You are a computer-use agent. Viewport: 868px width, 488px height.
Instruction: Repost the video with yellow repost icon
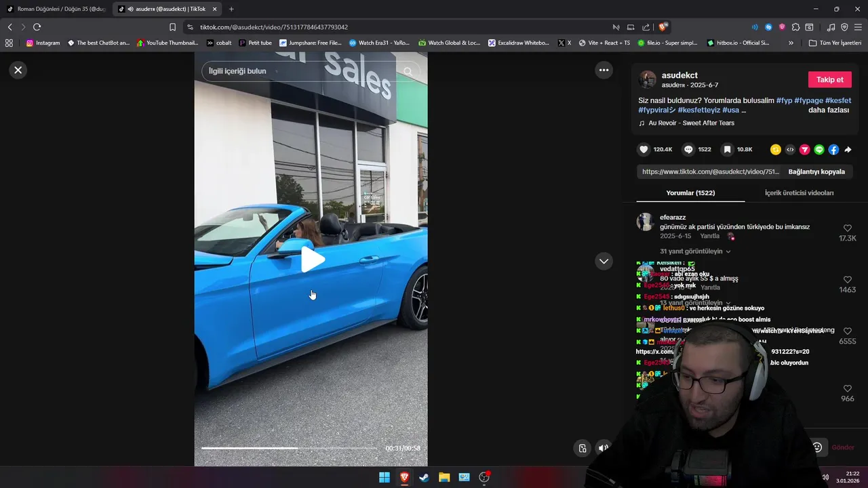pyautogui.click(x=775, y=149)
